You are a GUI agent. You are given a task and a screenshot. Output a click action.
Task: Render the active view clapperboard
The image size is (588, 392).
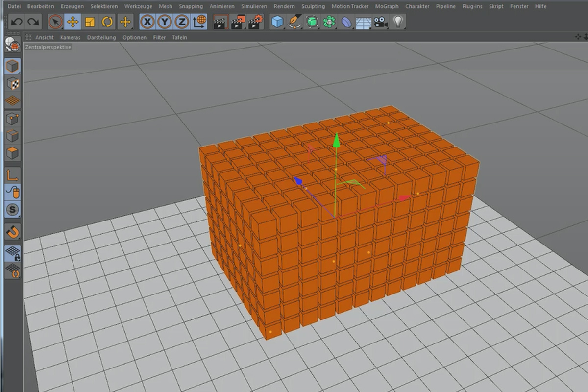coord(221,22)
